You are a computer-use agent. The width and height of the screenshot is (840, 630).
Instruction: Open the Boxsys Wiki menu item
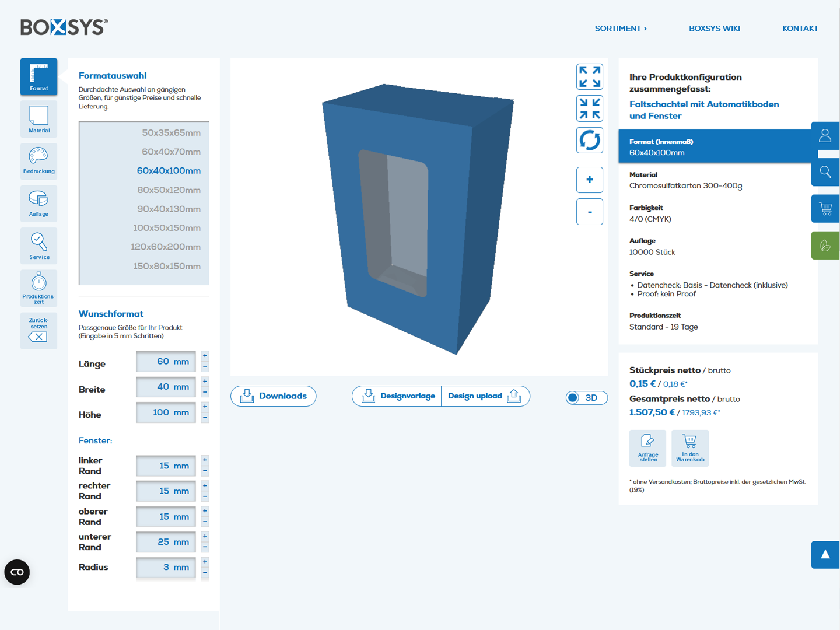pos(714,28)
